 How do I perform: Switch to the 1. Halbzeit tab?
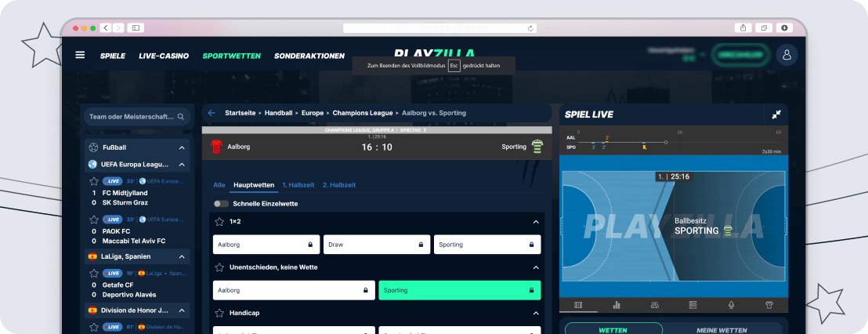tap(298, 185)
